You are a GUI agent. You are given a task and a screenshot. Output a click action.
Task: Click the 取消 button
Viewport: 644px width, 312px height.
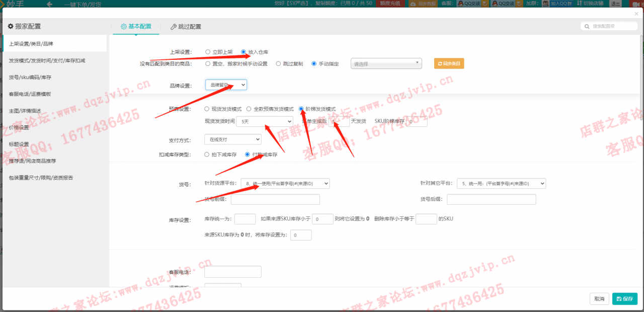pos(599,298)
